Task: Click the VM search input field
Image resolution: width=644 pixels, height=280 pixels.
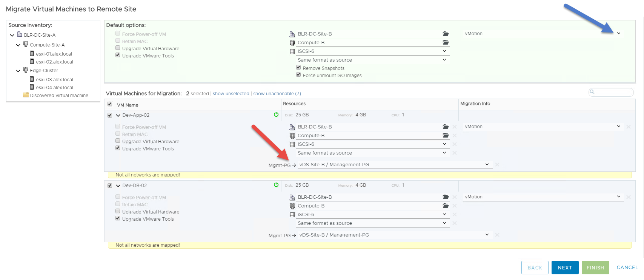Action: pos(613,92)
